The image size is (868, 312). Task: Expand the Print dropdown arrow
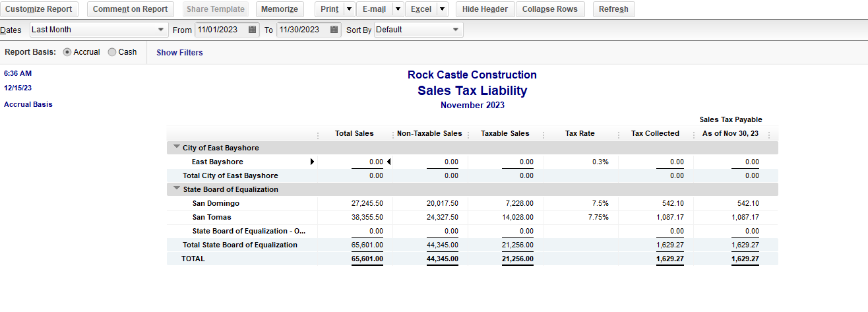[x=349, y=9]
